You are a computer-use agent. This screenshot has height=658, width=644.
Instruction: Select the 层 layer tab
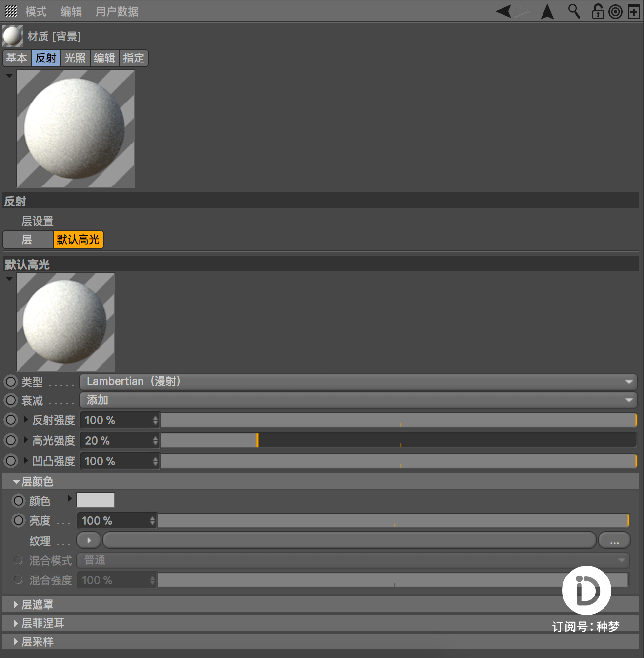27,240
